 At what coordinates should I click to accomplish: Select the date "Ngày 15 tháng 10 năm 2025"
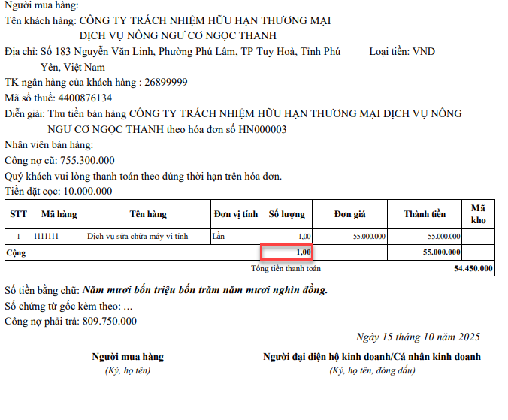pyautogui.click(x=418, y=337)
